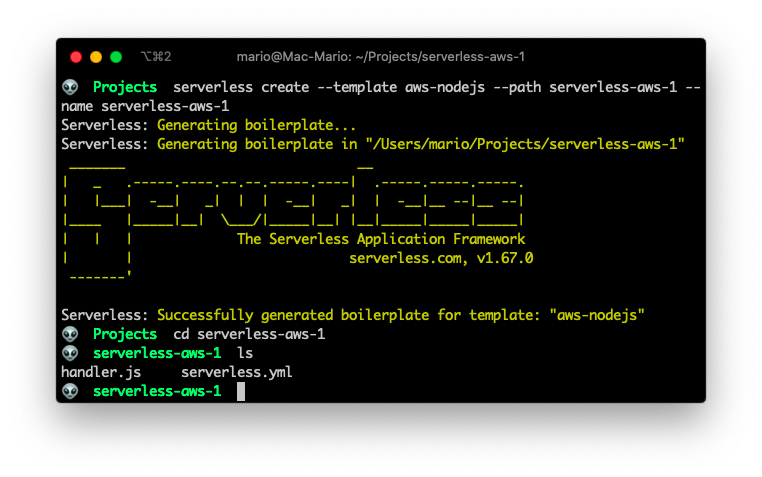This screenshot has height=477, width=762.
Task: Click the serverless.yml filename in ls output
Action: pos(237,373)
